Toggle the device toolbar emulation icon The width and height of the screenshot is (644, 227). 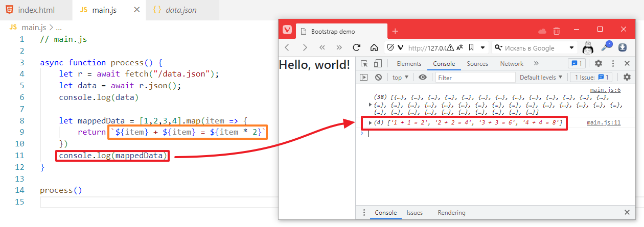[378, 64]
